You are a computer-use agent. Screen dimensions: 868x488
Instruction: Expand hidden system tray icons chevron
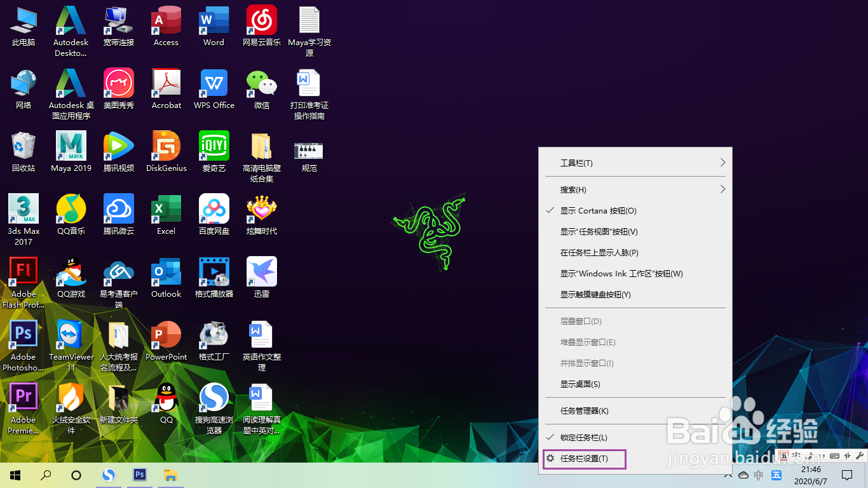(x=728, y=475)
